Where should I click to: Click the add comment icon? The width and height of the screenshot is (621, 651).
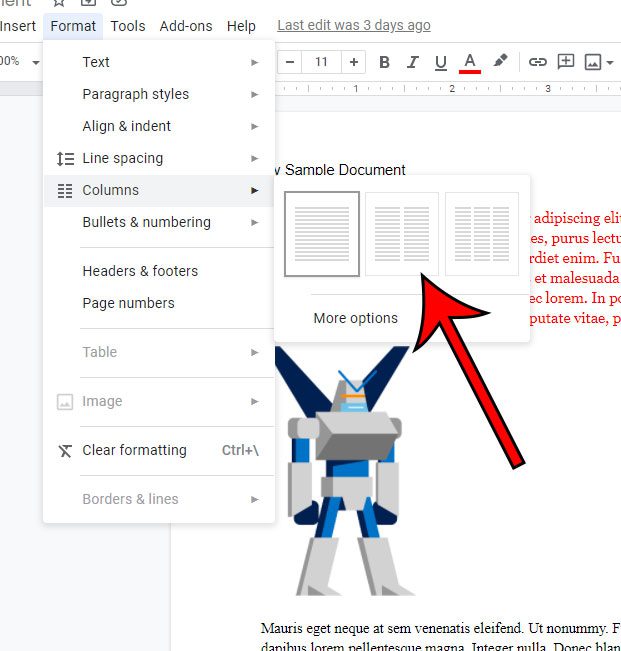(566, 62)
